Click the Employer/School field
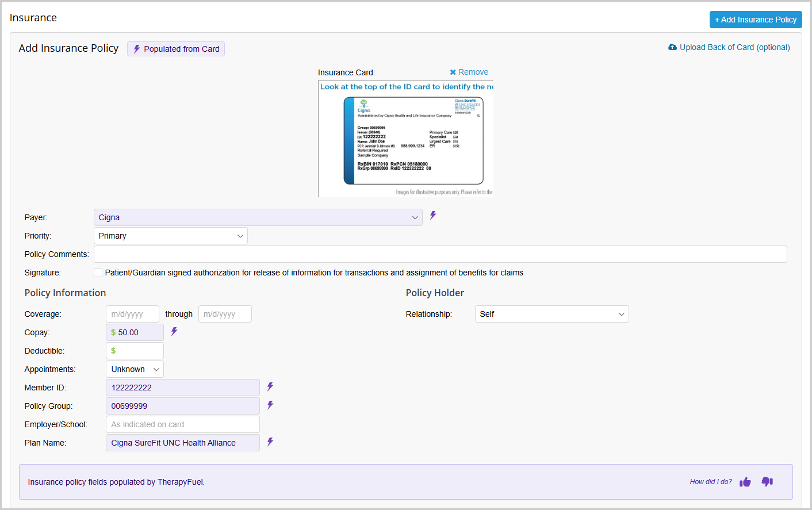The width and height of the screenshot is (812, 510). tap(183, 424)
